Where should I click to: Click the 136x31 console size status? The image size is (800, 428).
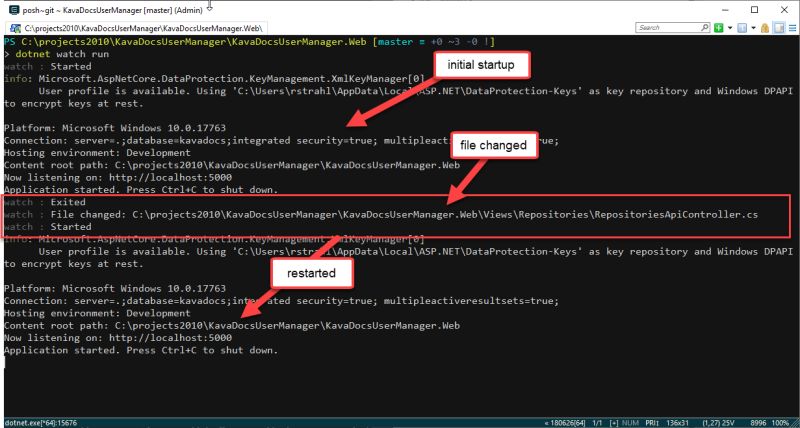[677, 423]
